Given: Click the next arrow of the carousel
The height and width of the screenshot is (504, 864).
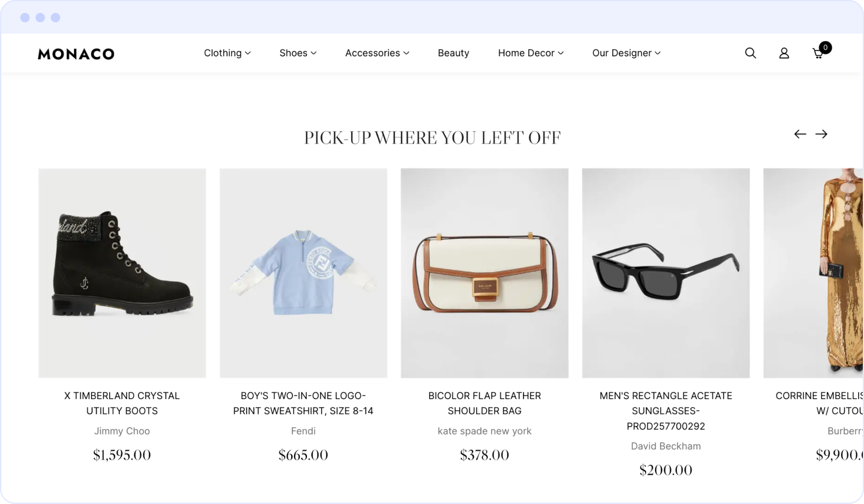Looking at the screenshot, I should coord(821,134).
